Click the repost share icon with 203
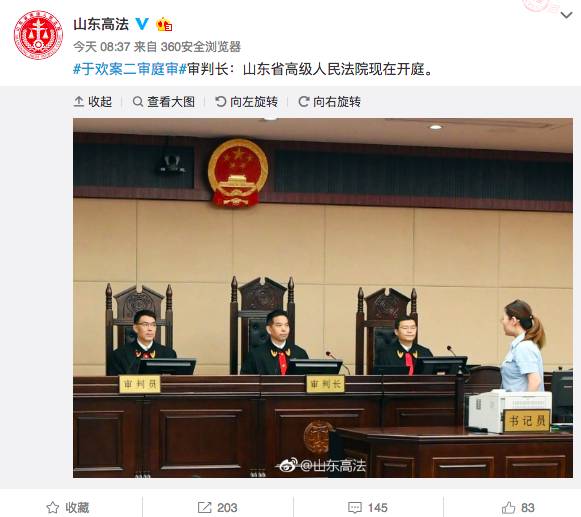The image size is (581, 517). [204, 507]
